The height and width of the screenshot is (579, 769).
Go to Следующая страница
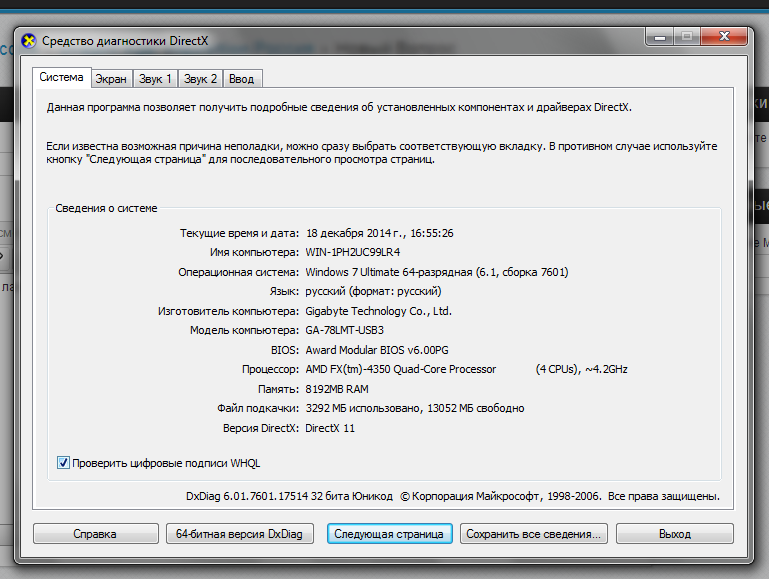coord(389,534)
